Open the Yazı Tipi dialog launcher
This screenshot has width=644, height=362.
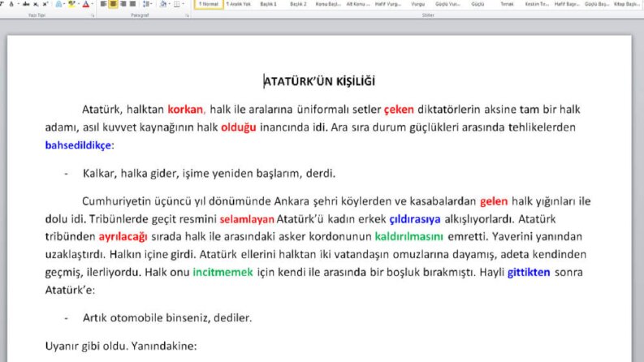point(93,15)
